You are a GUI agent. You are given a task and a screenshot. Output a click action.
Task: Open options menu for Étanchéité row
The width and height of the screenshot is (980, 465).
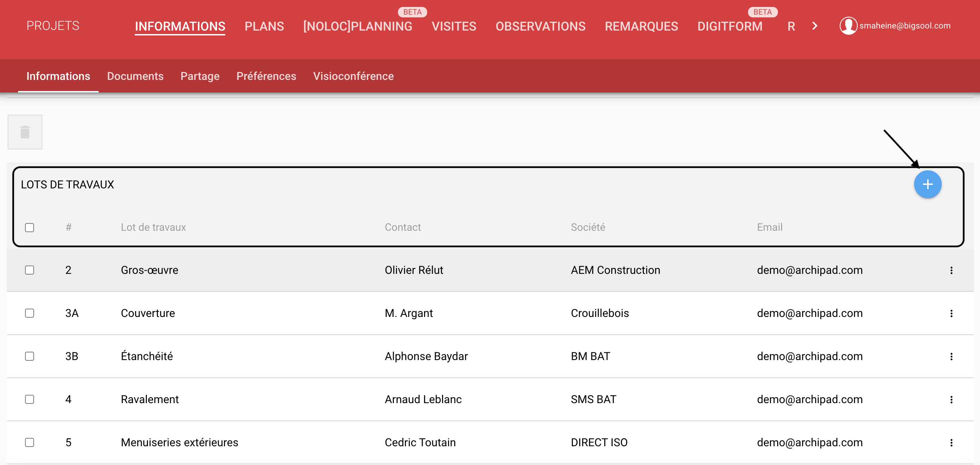coord(951,356)
